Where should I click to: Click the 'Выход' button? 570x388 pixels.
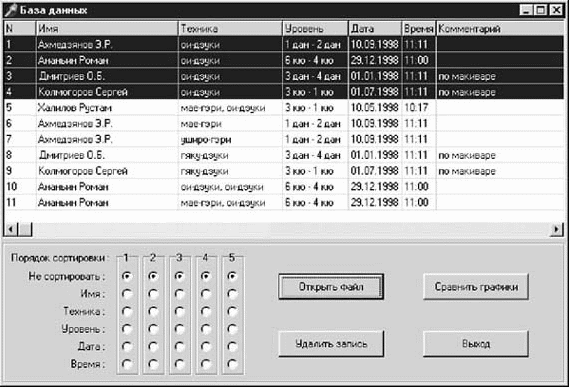tap(476, 344)
